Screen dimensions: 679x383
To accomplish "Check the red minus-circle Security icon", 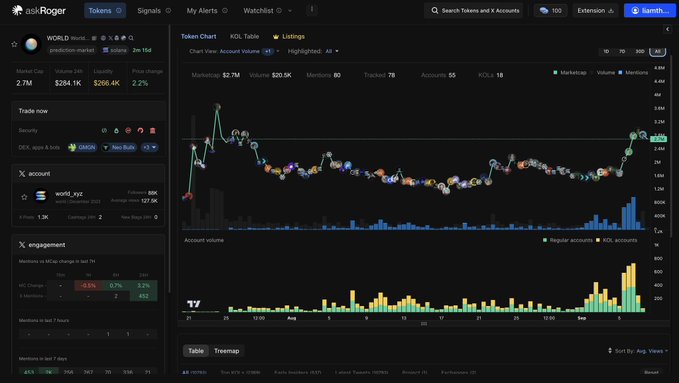I will click(128, 130).
